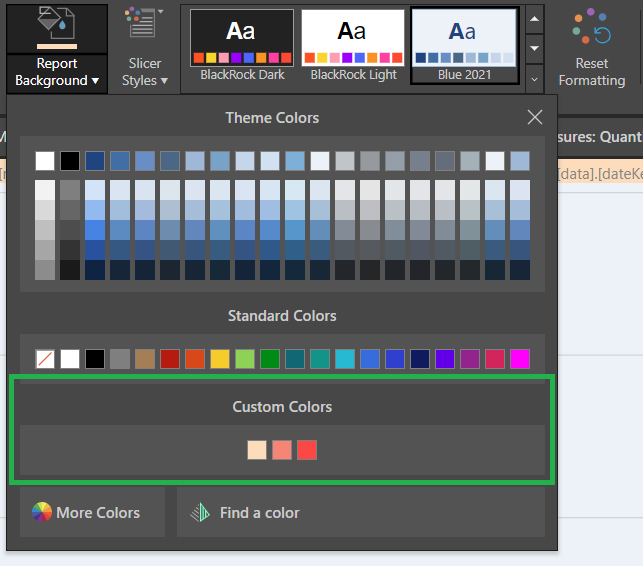Select the BlackRock Light theme
Image resolution: width=643 pixels, height=566 pixels.
[x=353, y=45]
